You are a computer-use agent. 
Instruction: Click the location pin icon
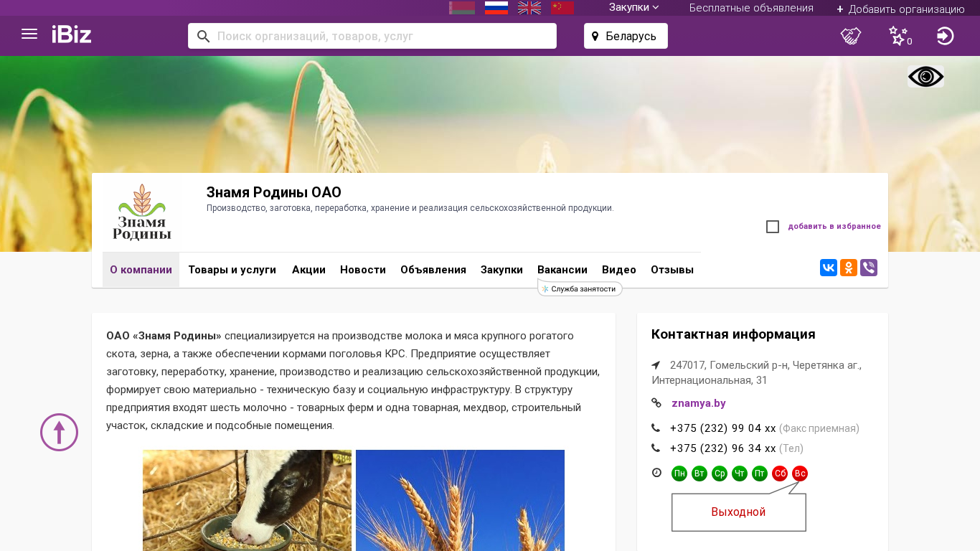[595, 36]
